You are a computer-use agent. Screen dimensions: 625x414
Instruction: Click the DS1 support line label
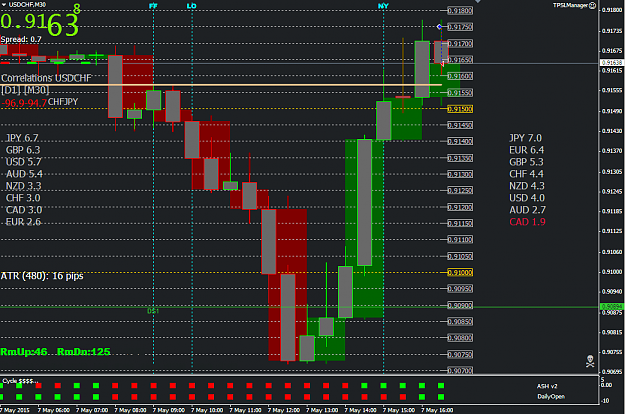(x=153, y=311)
